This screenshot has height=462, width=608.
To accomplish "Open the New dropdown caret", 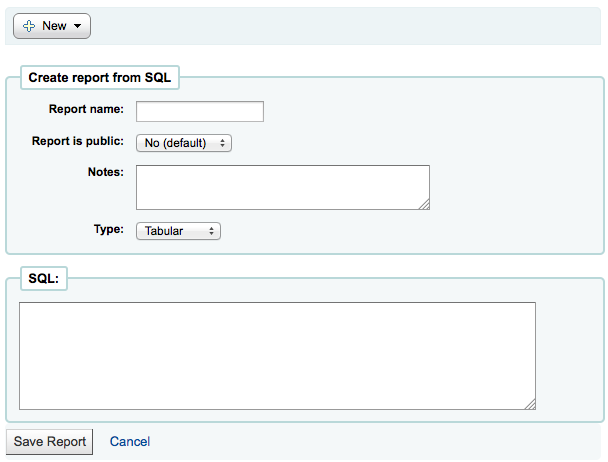I will 78,26.
